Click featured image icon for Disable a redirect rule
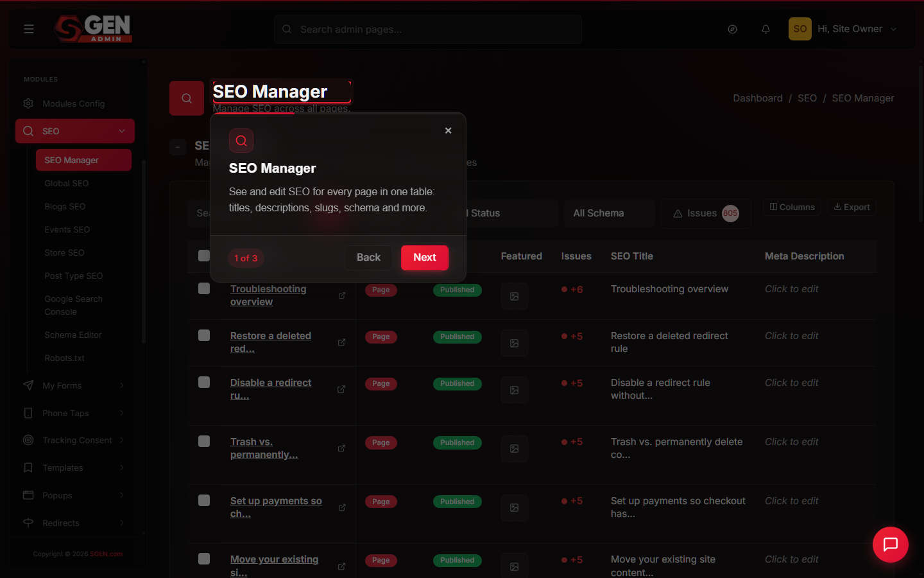 (515, 390)
